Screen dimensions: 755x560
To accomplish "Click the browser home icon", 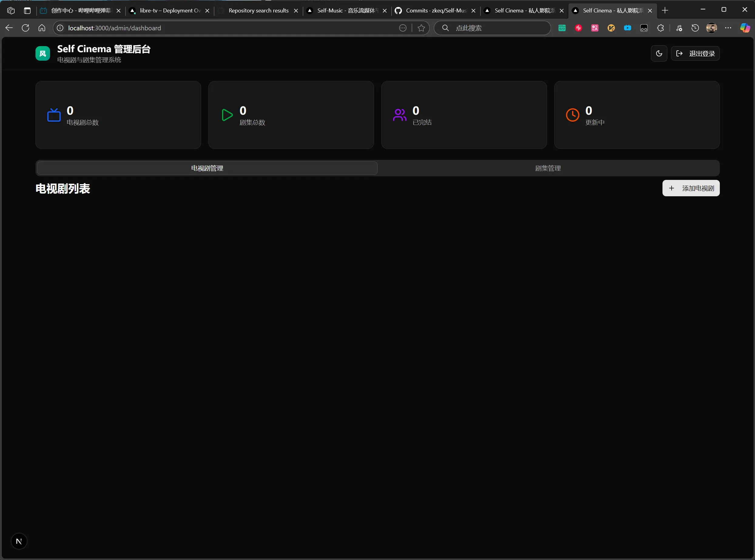I will click(x=42, y=28).
